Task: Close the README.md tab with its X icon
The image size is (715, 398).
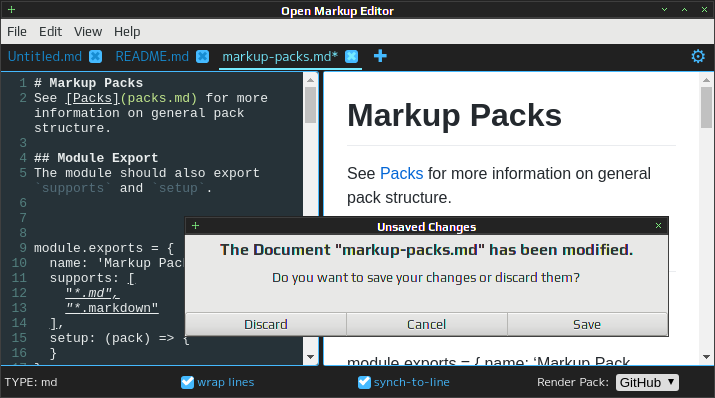Action: click(x=202, y=57)
